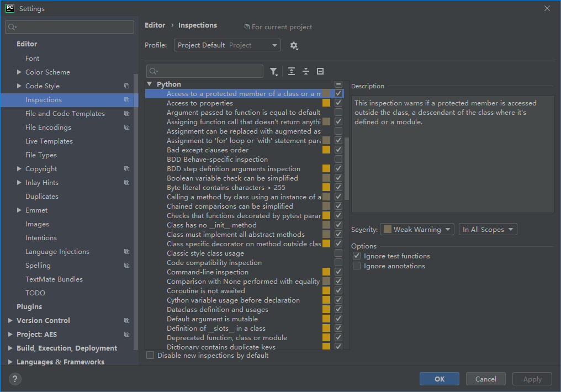Open the filter inspections funnel icon
The width and height of the screenshot is (561, 392).
click(x=274, y=72)
